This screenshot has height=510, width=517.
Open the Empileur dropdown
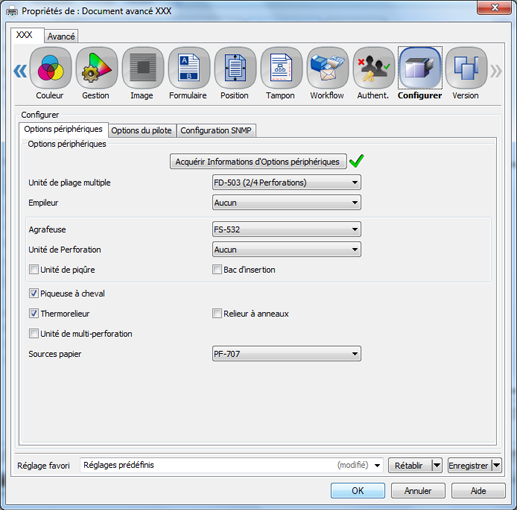click(286, 202)
